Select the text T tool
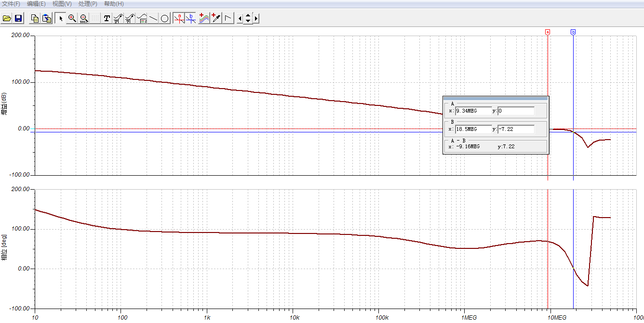This screenshot has width=644, height=323. [x=107, y=18]
